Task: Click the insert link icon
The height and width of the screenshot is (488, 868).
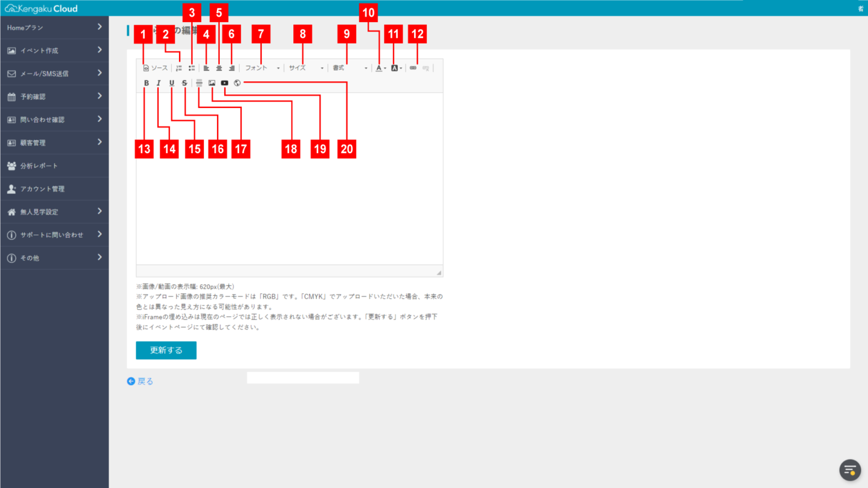Action: tap(412, 67)
